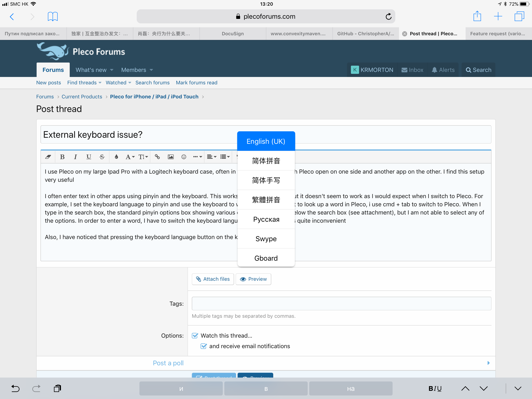Open text alignment dropdown
The image size is (532, 399).
[x=212, y=157]
